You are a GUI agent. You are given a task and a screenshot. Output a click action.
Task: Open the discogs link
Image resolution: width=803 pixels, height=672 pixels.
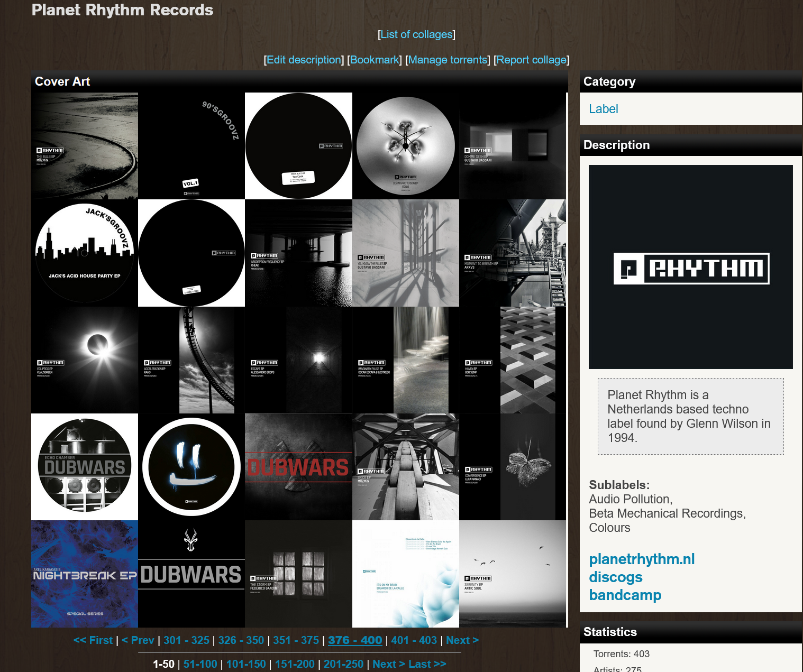point(616,577)
